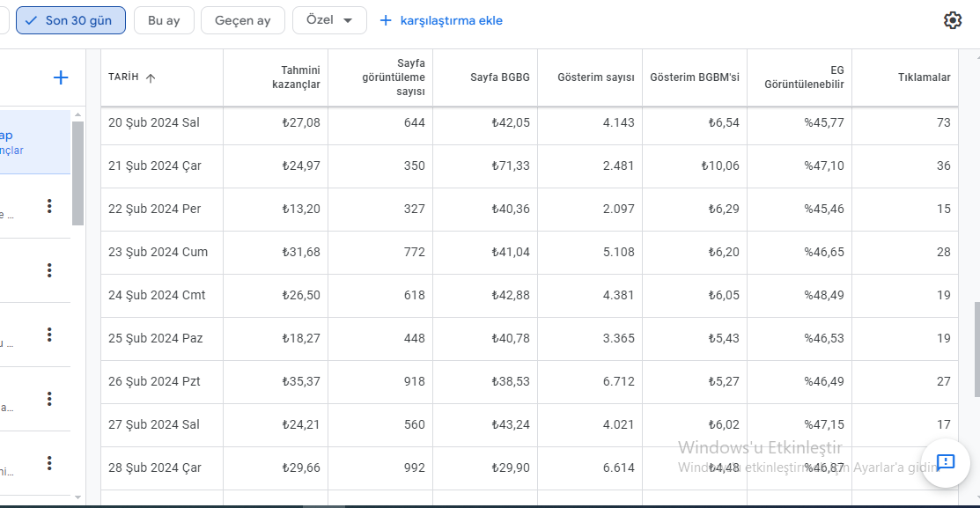Select the Geçen ay date range
This screenshot has height=508, width=980.
tap(242, 20)
